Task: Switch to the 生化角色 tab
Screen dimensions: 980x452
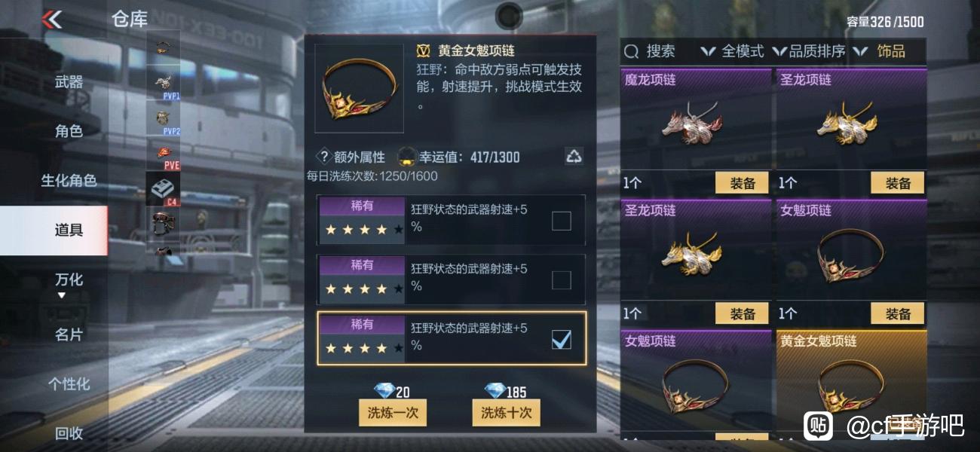Action: pos(69,181)
